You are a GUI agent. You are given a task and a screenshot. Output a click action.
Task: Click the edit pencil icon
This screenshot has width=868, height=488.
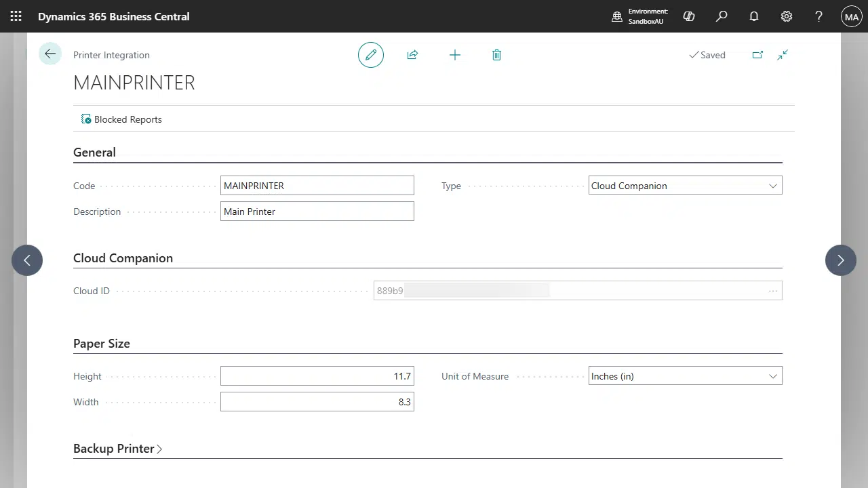point(371,55)
